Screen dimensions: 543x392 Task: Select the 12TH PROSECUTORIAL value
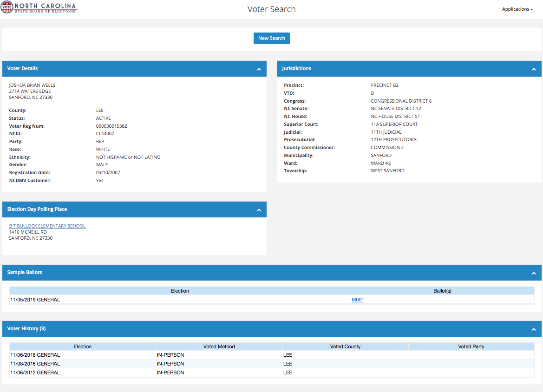(395, 139)
